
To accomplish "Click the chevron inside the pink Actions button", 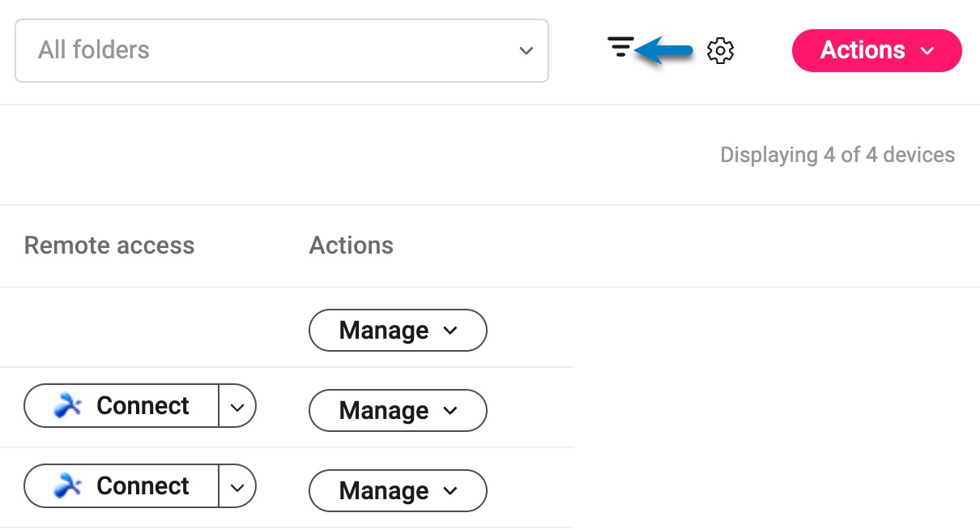I will [928, 51].
